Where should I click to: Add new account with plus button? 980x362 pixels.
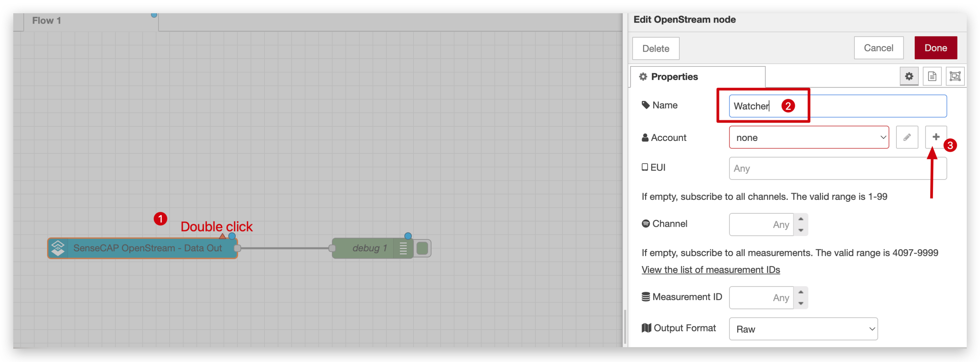click(x=936, y=137)
